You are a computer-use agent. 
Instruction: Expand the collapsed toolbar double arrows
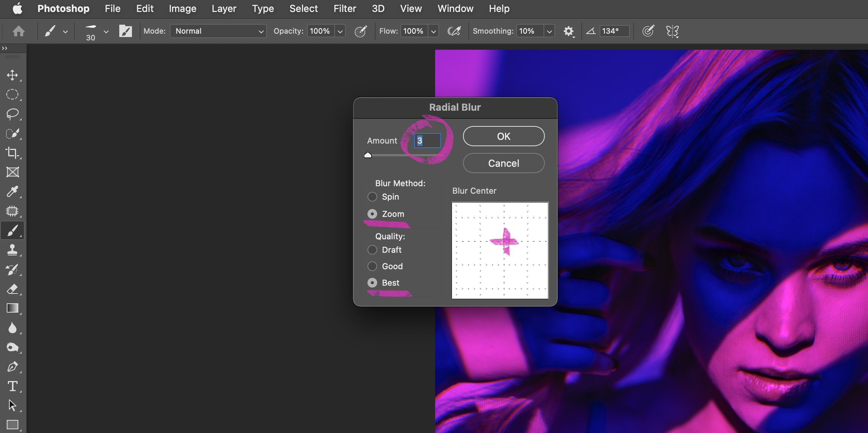click(4, 48)
